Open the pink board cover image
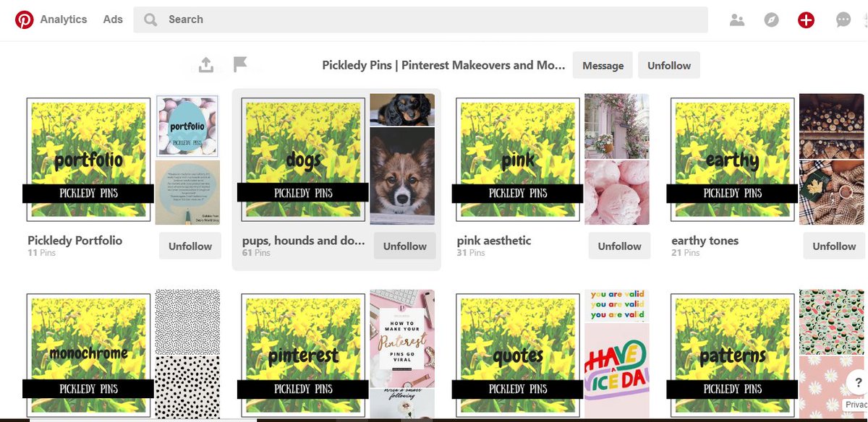The height and width of the screenshot is (422, 868). click(x=519, y=159)
